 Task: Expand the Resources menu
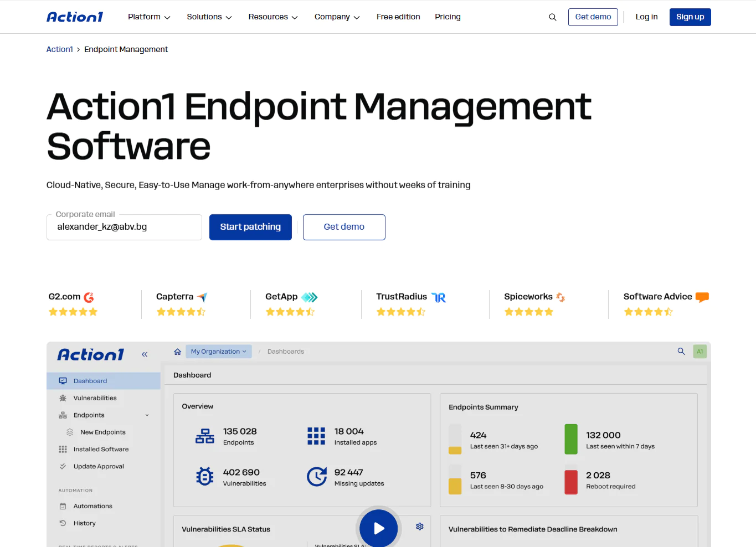273,17
